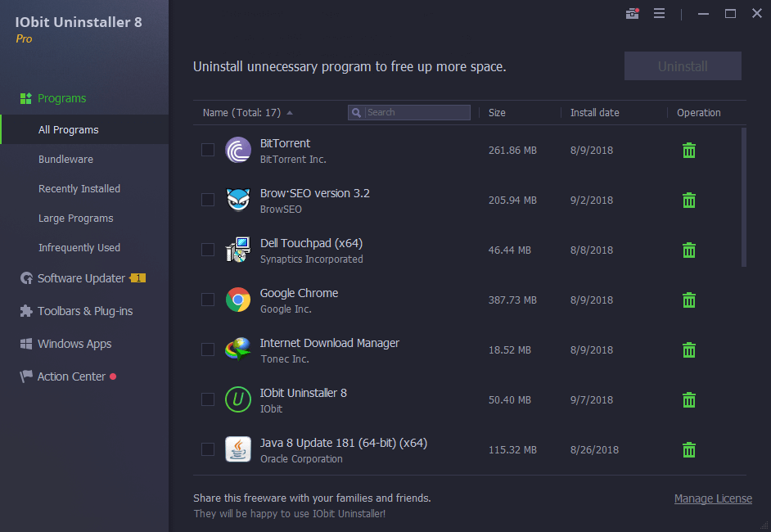Click the toolbox icon in the title bar
771x532 pixels.
point(633,13)
